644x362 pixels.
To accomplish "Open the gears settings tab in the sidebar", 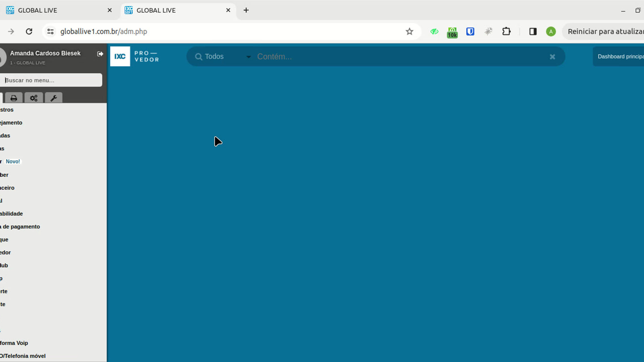I will [x=34, y=98].
